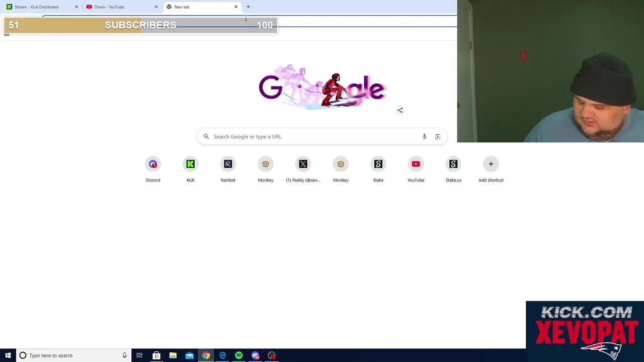Open the Discord shortcut
This screenshot has width=644, height=362.
click(153, 169)
